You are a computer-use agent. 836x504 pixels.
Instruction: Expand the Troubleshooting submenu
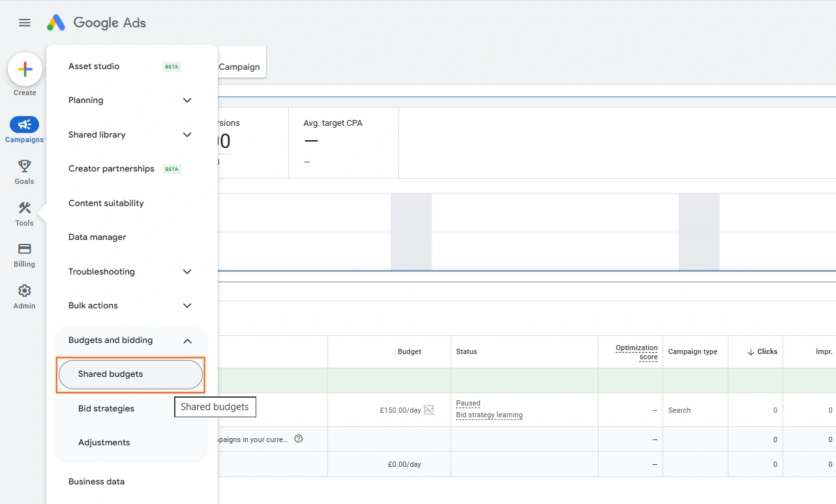pyautogui.click(x=187, y=272)
